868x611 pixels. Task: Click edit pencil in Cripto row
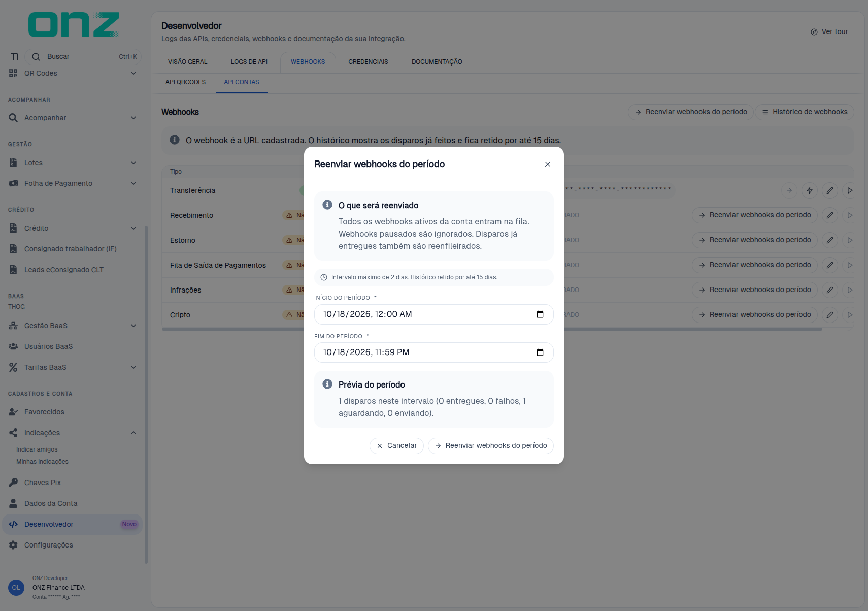point(830,315)
